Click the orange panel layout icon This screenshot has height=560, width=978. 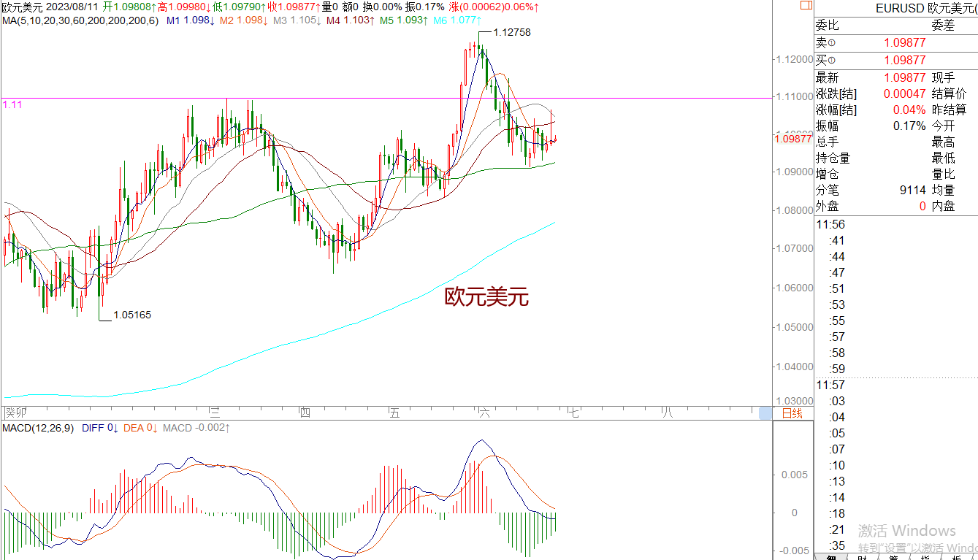pyautogui.click(x=806, y=6)
